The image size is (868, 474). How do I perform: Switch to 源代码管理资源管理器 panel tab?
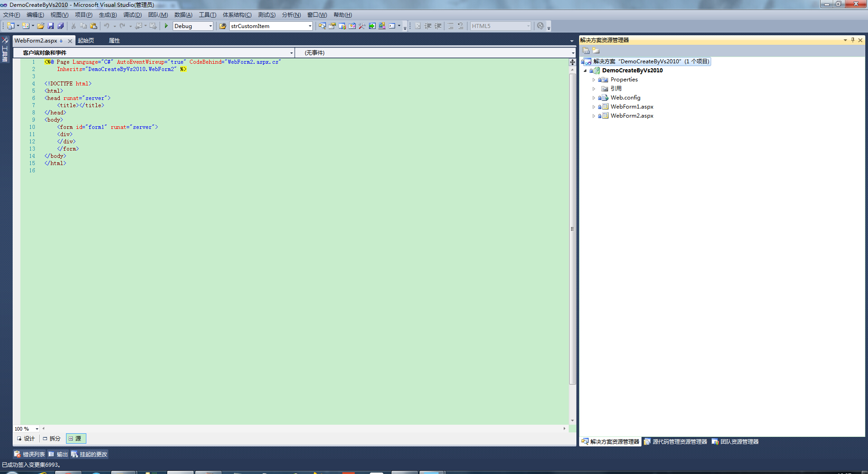tap(675, 441)
